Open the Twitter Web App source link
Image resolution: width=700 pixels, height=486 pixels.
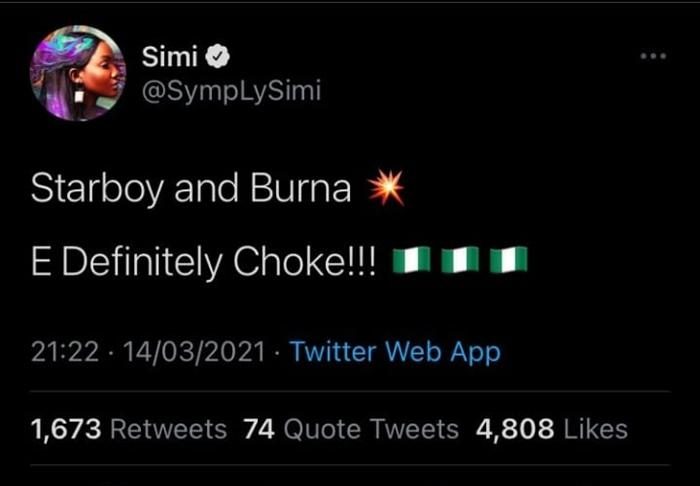point(395,351)
